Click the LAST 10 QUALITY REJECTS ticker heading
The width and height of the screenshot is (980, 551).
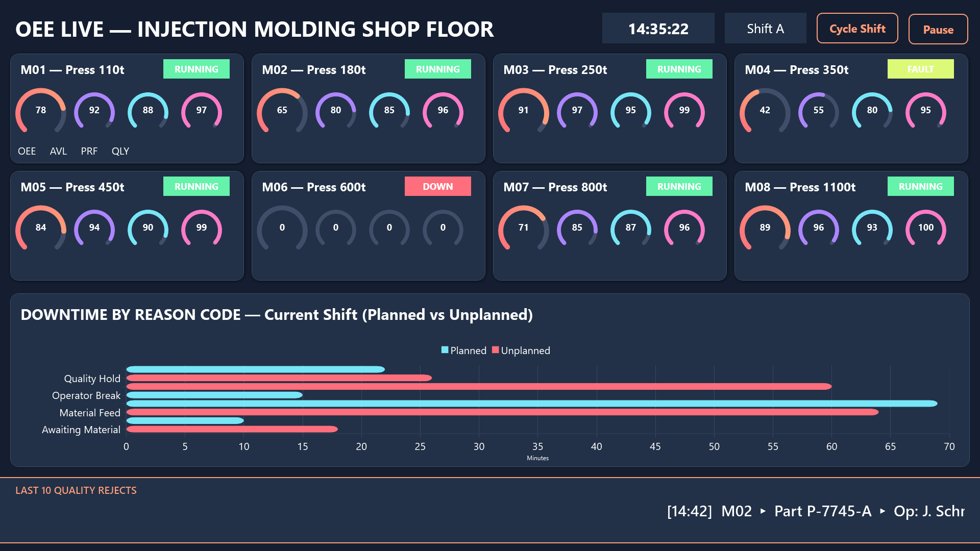click(x=76, y=490)
